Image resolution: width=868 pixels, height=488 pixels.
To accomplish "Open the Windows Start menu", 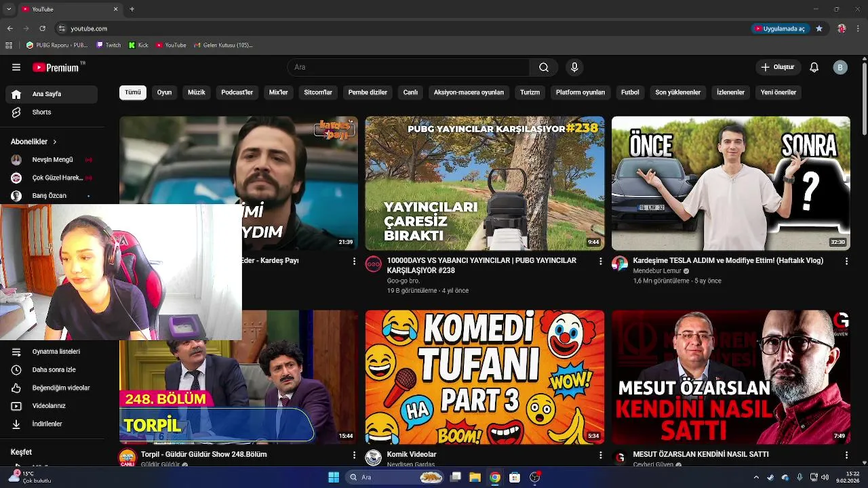I will click(334, 477).
